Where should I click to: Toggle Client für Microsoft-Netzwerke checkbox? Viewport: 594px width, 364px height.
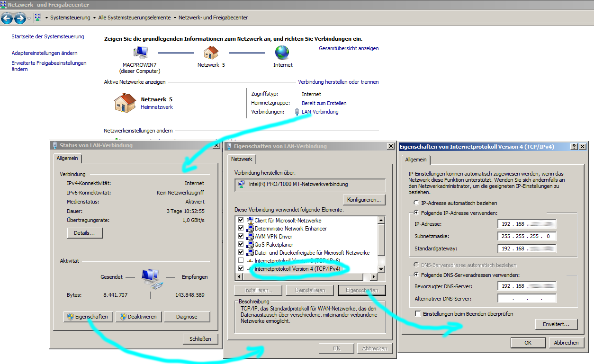pos(241,220)
